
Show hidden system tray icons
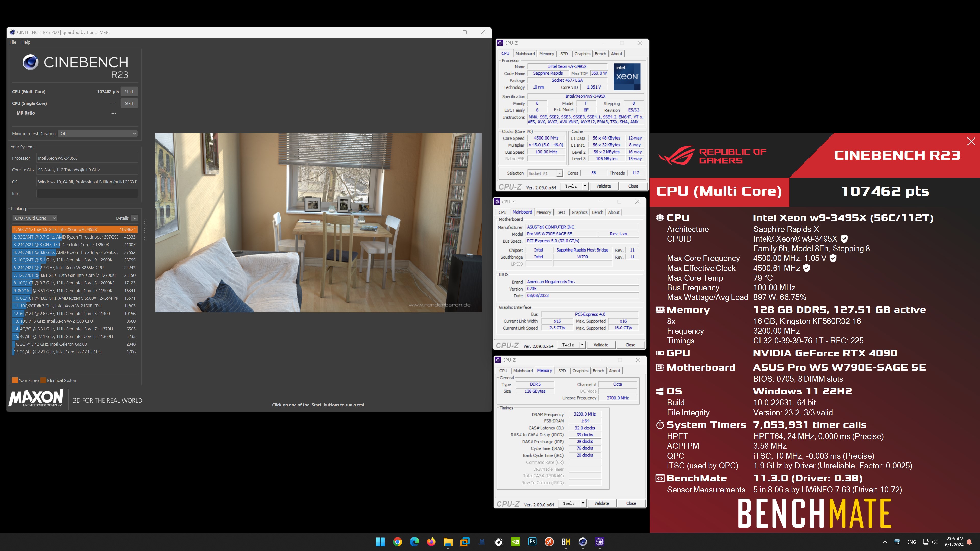(885, 542)
